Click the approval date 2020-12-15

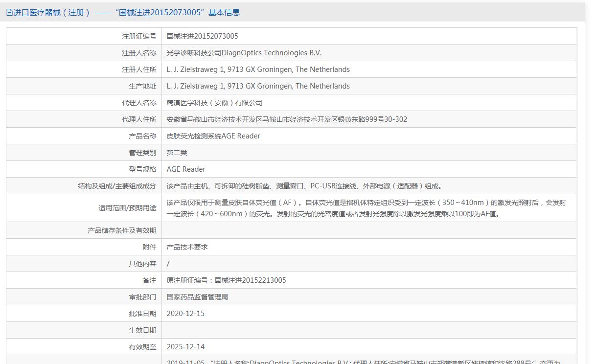[185, 314]
